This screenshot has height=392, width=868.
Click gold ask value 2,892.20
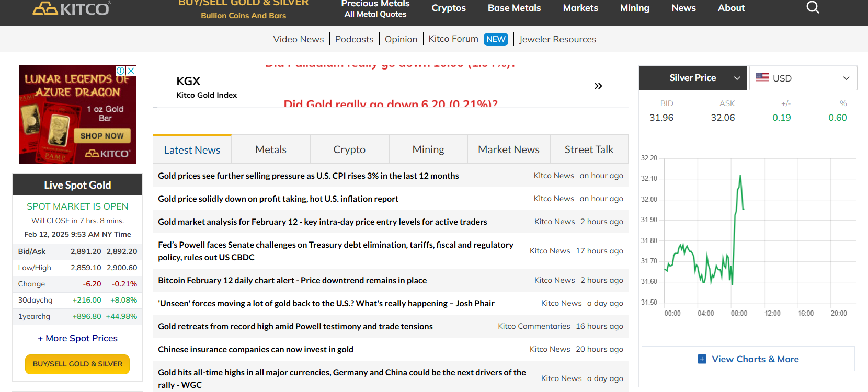pyautogui.click(x=122, y=251)
